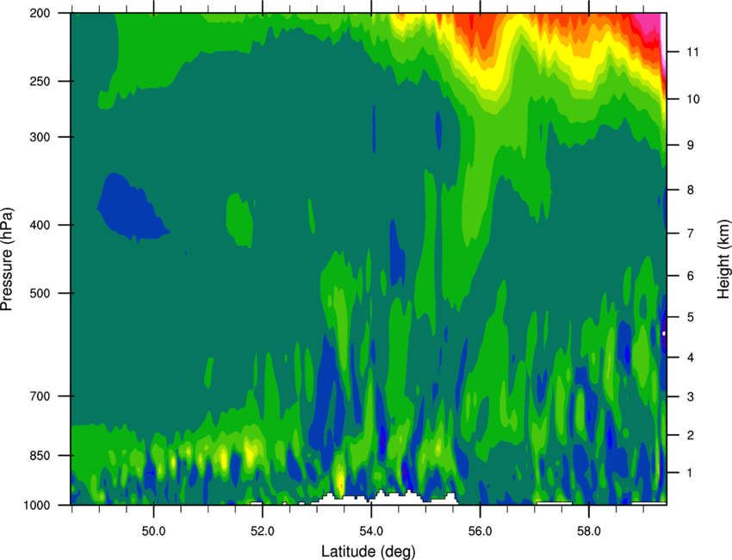Click the white terrain mask near 54 degrees

coord(383,498)
